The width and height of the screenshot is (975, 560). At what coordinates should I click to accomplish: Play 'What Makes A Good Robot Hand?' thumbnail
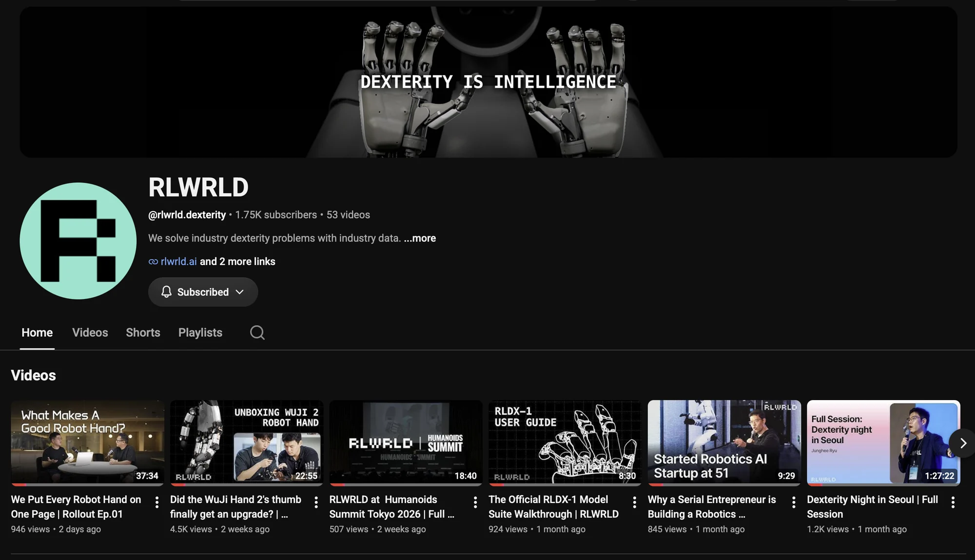(87, 443)
